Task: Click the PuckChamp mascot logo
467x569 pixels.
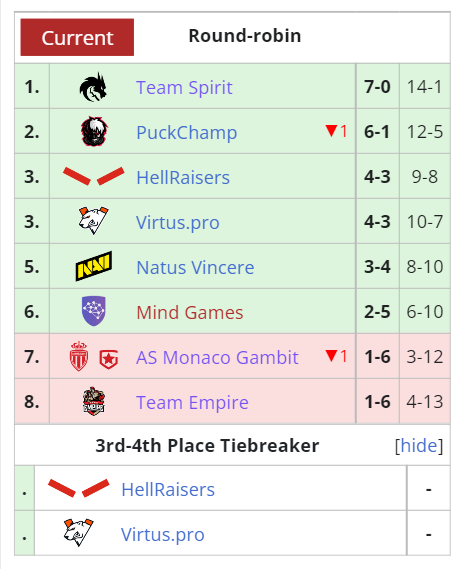Action: click(94, 131)
